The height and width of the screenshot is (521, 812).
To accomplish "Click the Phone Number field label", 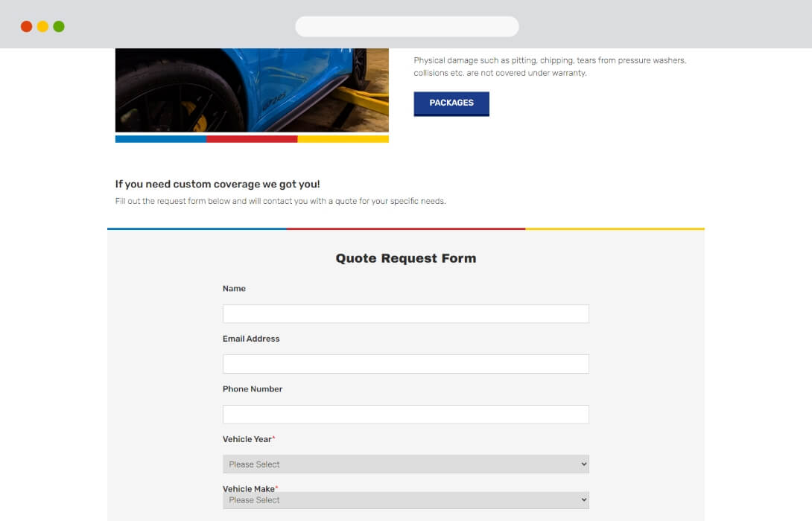I will 253,389.
